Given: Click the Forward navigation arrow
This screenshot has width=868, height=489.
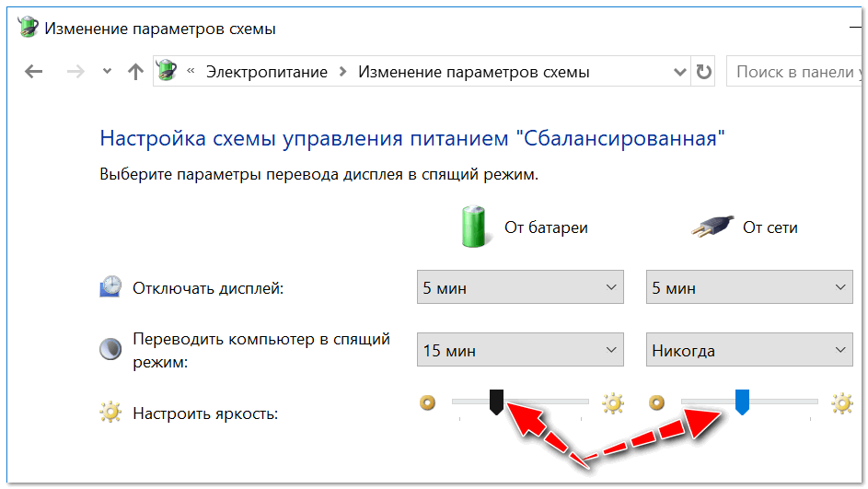Looking at the screenshot, I should (75, 72).
